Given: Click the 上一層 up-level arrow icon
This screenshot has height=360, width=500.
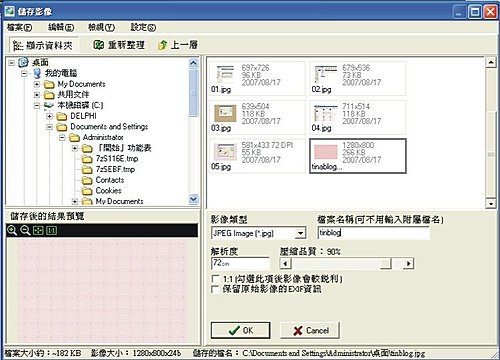Looking at the screenshot, I should pyautogui.click(x=162, y=45).
